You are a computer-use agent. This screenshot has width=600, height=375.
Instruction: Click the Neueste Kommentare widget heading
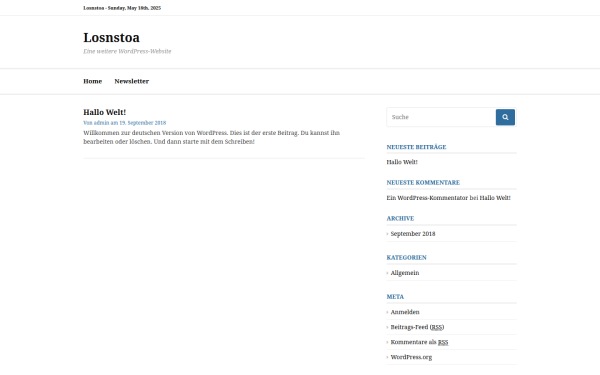[x=423, y=183]
